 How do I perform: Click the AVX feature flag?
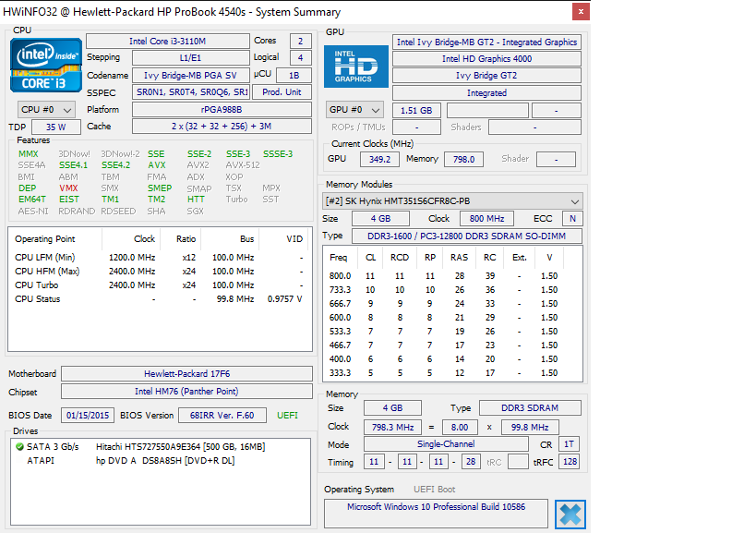click(x=157, y=165)
